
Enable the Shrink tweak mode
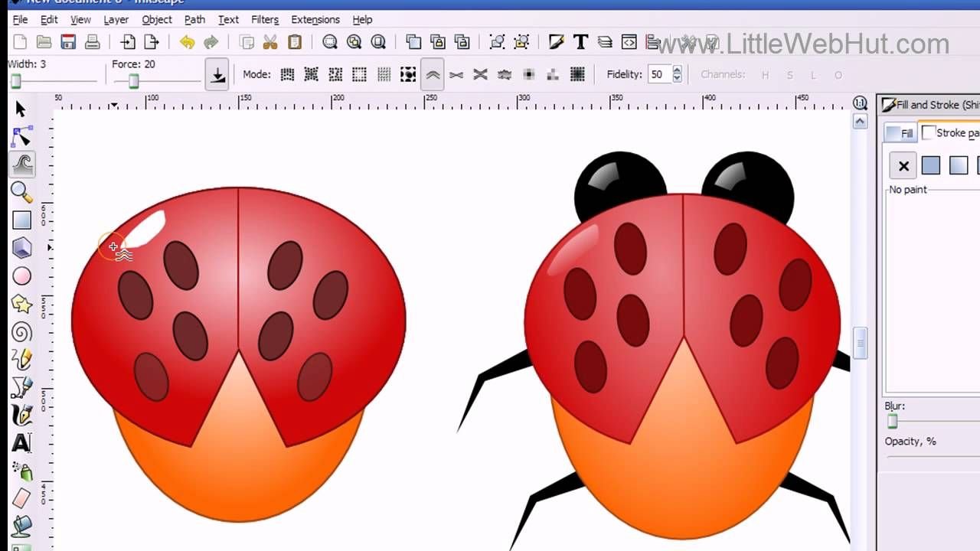(x=456, y=75)
